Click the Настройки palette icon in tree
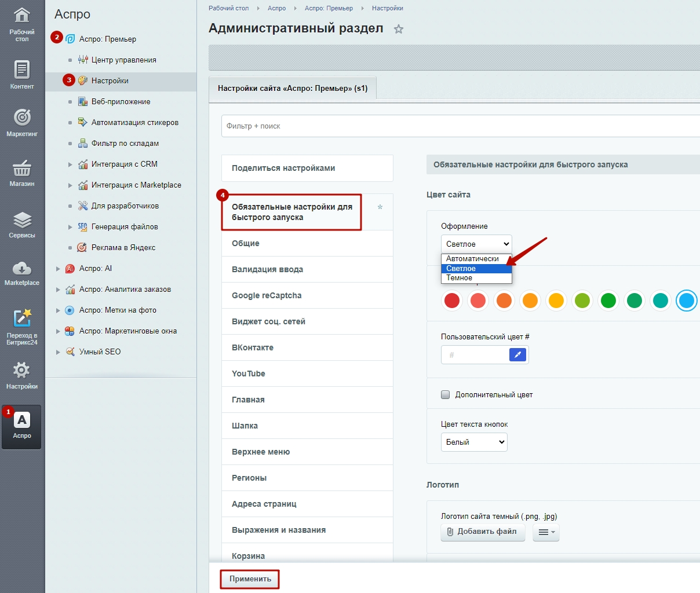Image resolution: width=700 pixels, height=593 pixels. click(x=83, y=80)
